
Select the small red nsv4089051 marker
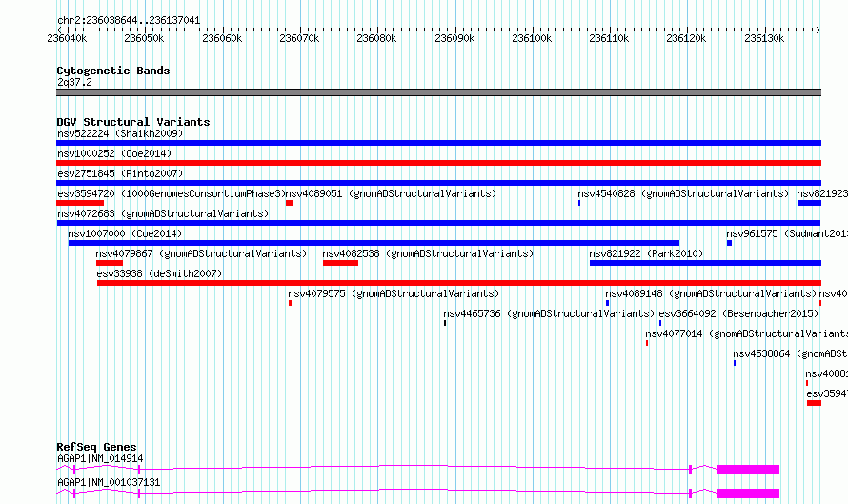click(x=290, y=203)
